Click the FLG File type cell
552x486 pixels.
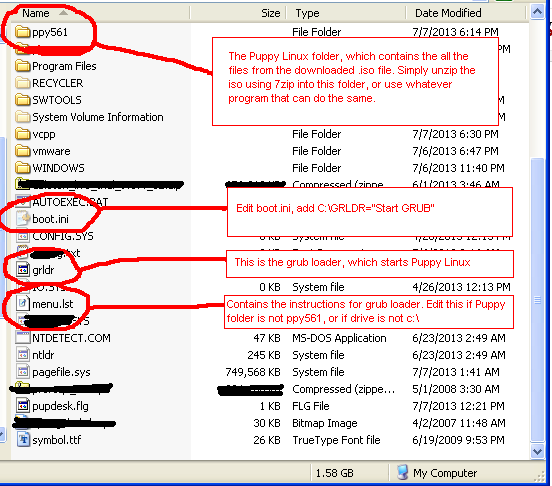(310, 406)
